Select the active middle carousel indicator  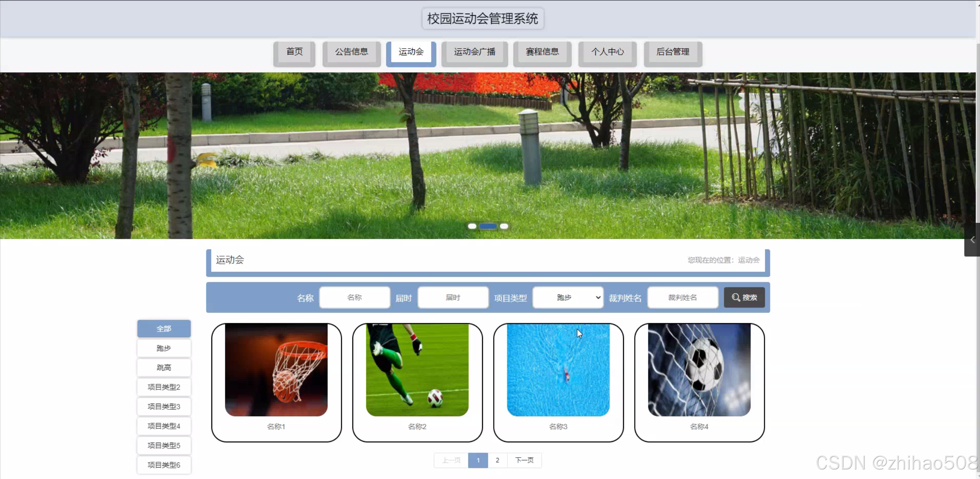(x=488, y=226)
